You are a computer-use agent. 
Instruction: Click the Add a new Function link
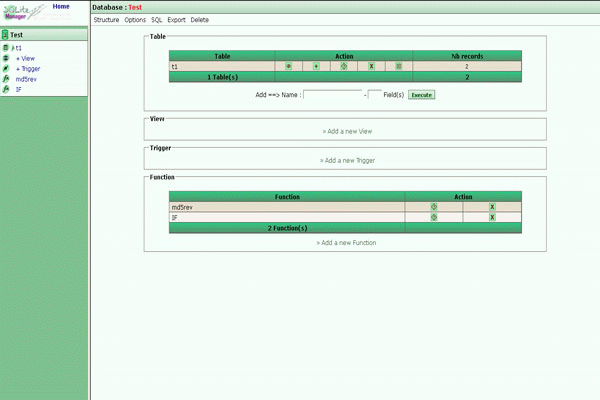point(347,242)
